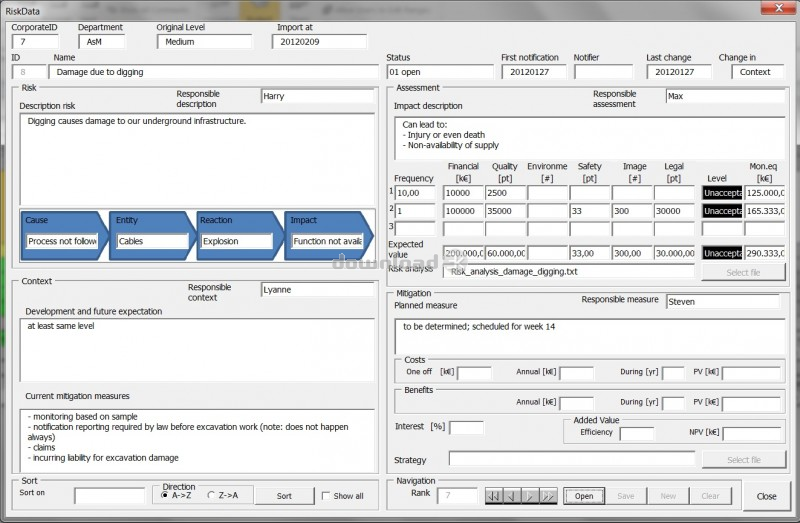Go to the next record arrow
The height and width of the screenshot is (523, 800).
pos(530,495)
